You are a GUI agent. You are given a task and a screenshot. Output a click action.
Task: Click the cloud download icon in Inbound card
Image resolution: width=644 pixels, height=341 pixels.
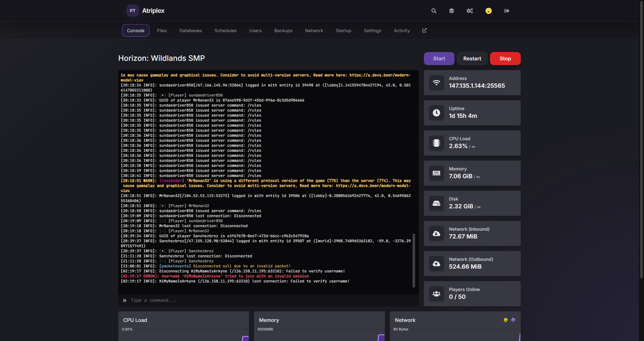[x=436, y=233]
